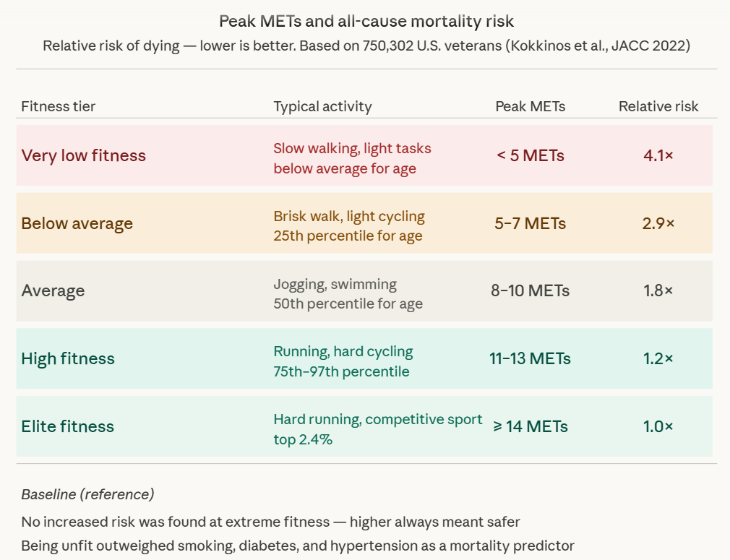This screenshot has width=730, height=560.
Task: Select the "Very low fitness" row label
Action: tap(84, 155)
